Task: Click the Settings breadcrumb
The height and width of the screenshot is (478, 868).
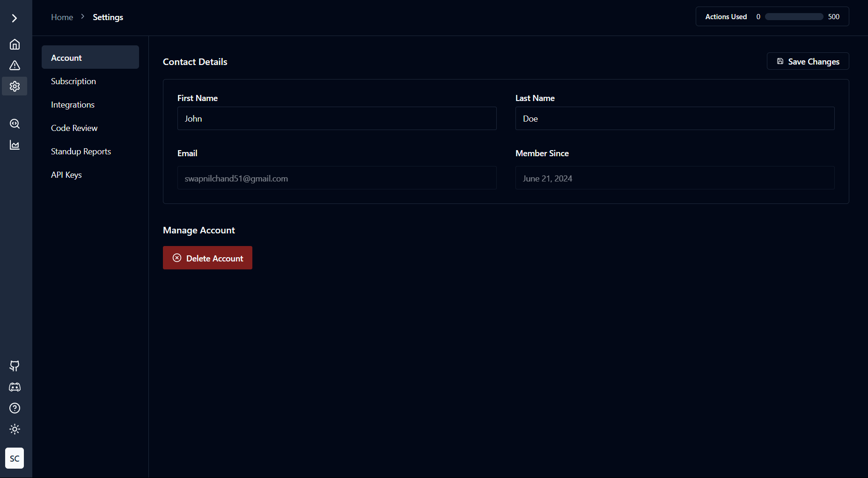Action: click(108, 17)
